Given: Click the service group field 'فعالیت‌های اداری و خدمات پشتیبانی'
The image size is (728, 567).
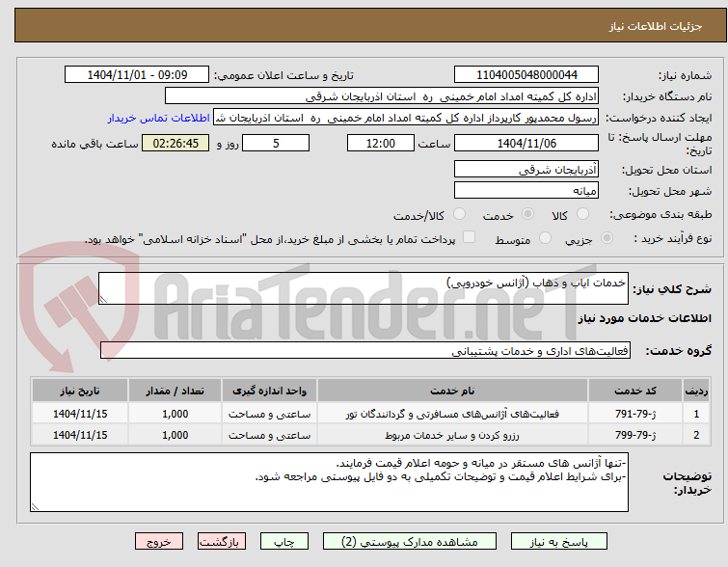Looking at the screenshot, I should point(364,350).
